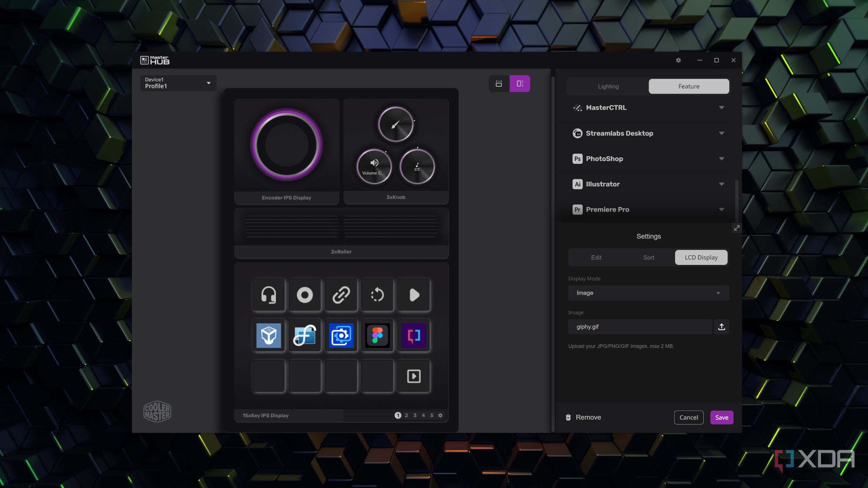Viewport: 868px width, 488px height.
Task: Click the Save button
Action: [x=722, y=418]
